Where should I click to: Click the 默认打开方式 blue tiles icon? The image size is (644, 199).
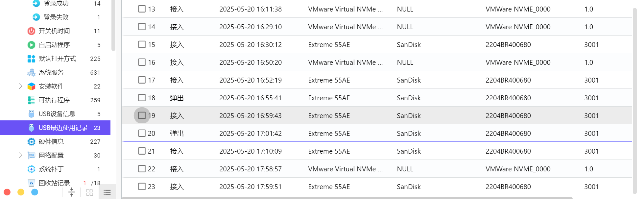pos(31,59)
